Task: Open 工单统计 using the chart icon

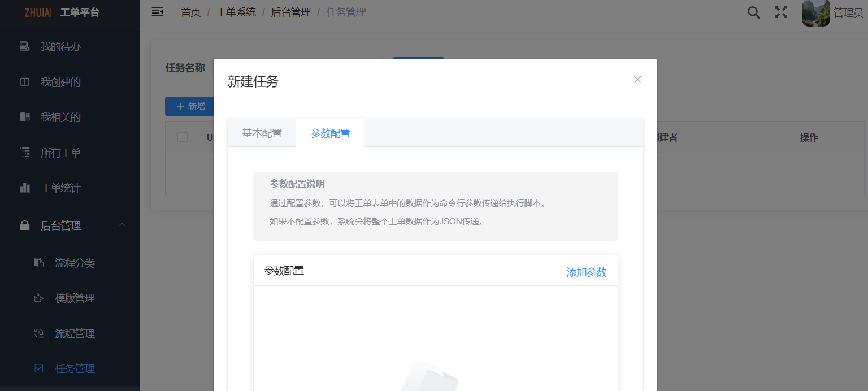Action: 25,188
